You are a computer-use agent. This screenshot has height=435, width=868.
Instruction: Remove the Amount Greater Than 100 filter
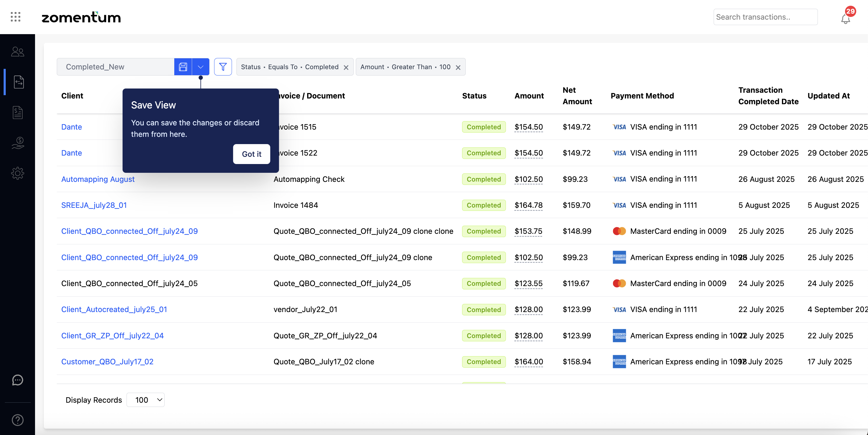click(458, 67)
